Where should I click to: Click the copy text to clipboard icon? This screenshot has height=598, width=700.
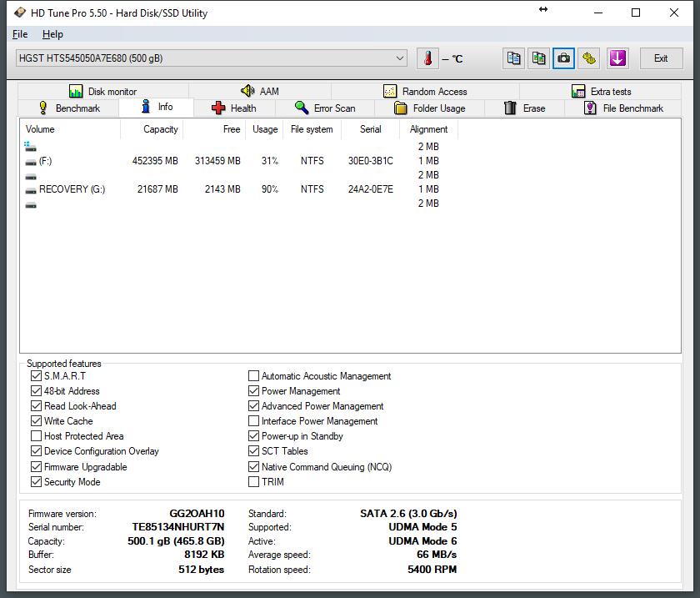(x=514, y=58)
